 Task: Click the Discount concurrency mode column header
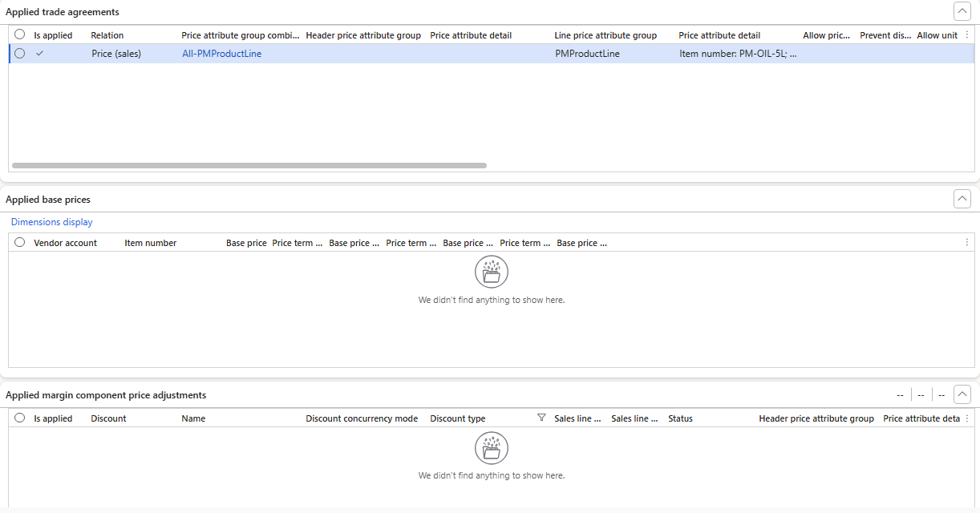[x=362, y=418]
